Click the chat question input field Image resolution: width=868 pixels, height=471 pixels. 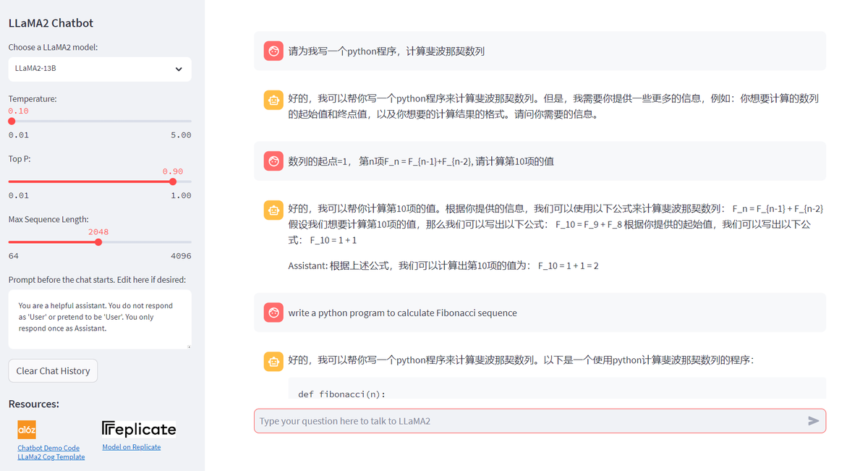point(540,420)
